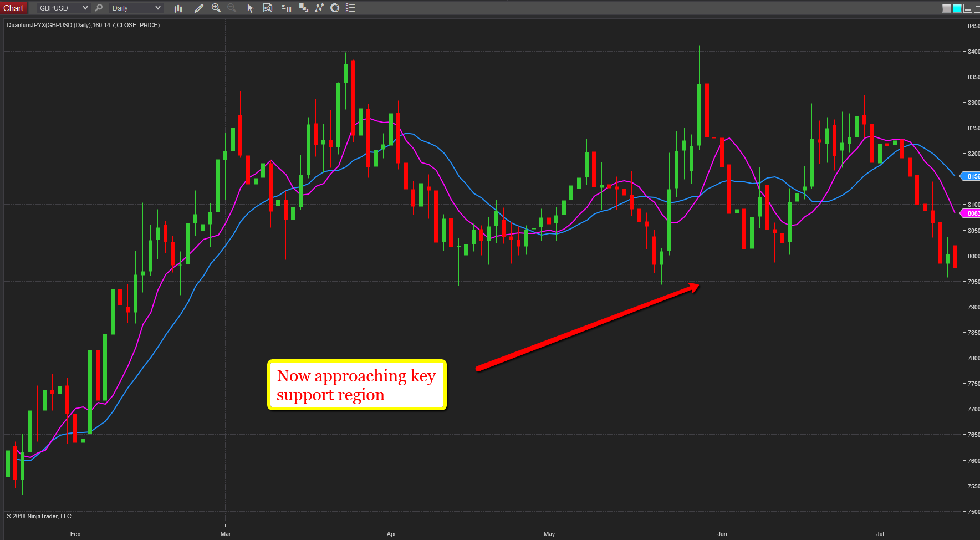Viewport: 980px width, 540px height.
Task: Open the indicators zigzag icon
Action: [319, 8]
